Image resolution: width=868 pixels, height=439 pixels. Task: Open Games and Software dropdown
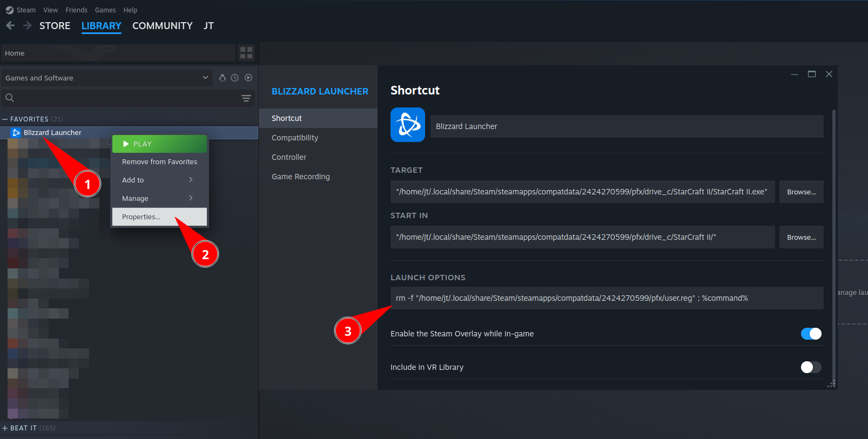(107, 78)
